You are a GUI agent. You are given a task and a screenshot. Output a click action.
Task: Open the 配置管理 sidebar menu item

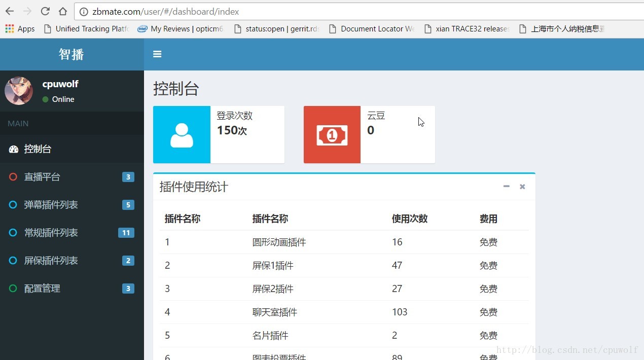(72, 289)
